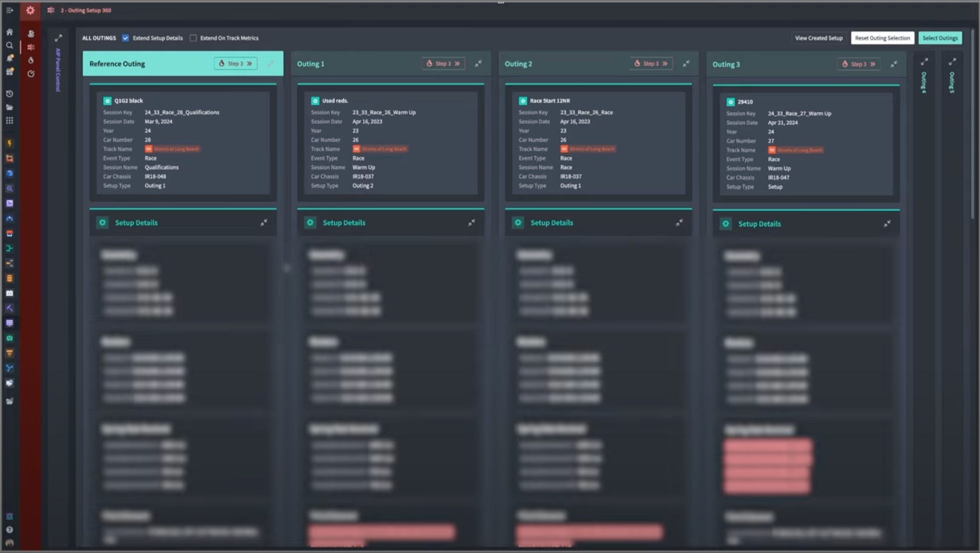
Task: Collapse the Outing 2 column
Action: [686, 64]
